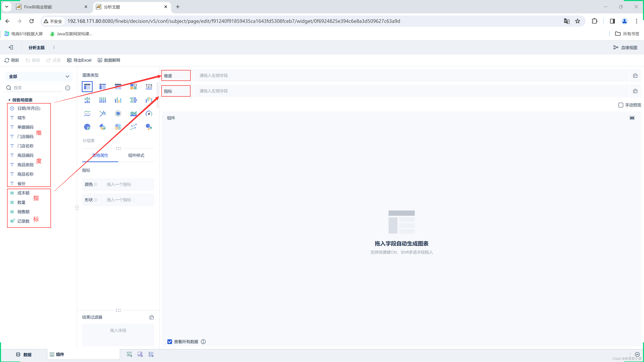Select the multi-series line chart icon
Screen dimensions: 644x362
[x=102, y=114]
